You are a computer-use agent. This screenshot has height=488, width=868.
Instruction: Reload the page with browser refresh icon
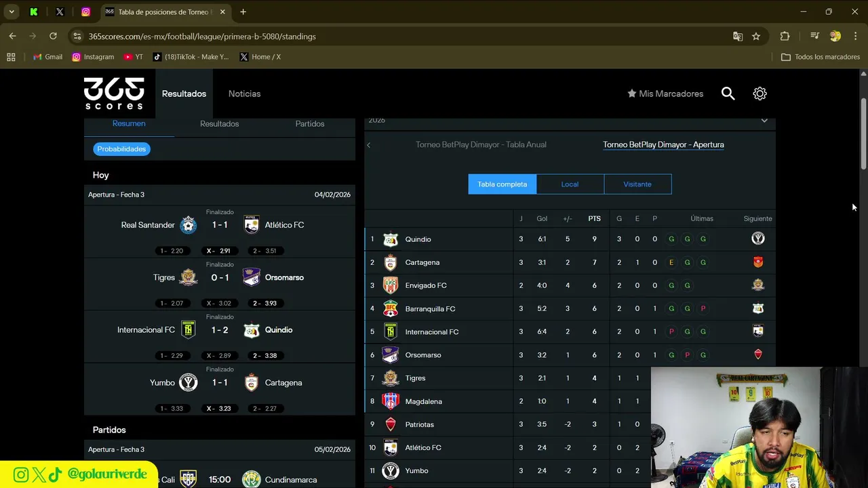pyautogui.click(x=53, y=36)
